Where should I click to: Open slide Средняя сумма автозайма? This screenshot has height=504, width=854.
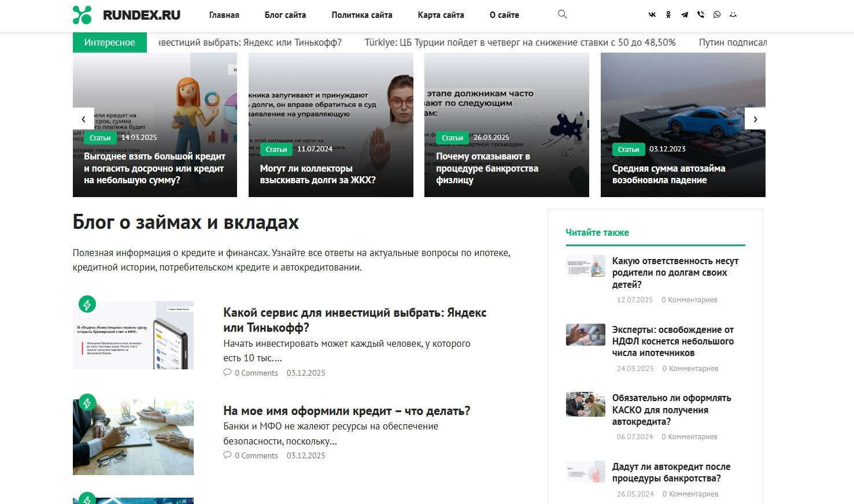point(669,175)
